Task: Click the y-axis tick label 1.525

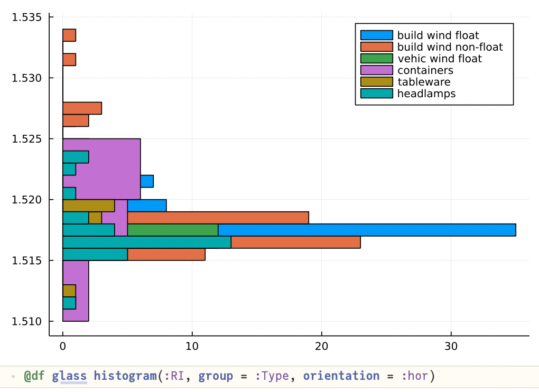Action: [x=27, y=139]
